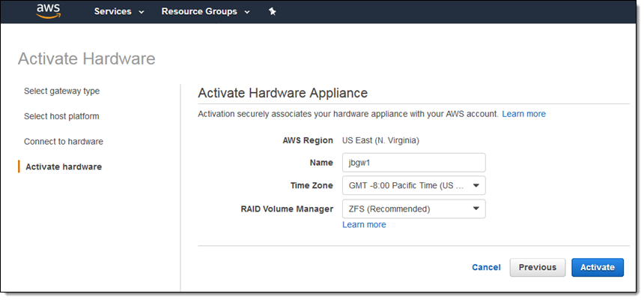Viewport: 644px width, 300px height.
Task: Open the Services menu
Action: pyautogui.click(x=119, y=12)
